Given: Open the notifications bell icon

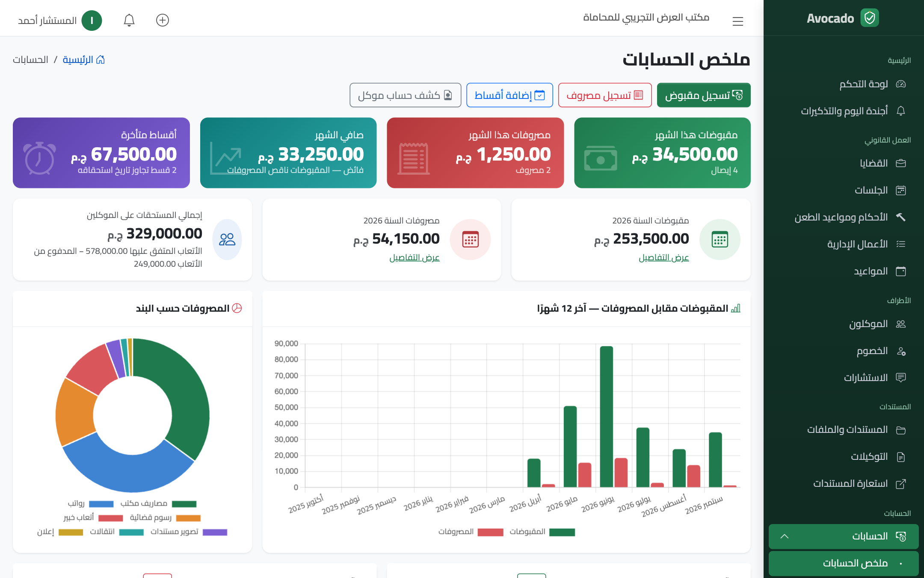Looking at the screenshot, I should click(x=129, y=20).
